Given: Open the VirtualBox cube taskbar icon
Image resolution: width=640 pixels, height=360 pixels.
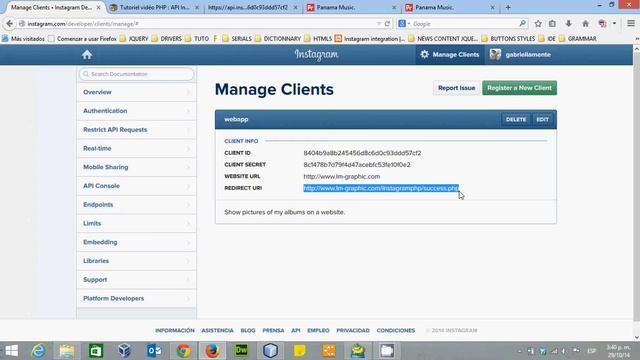Looking at the screenshot, I should [124, 351].
